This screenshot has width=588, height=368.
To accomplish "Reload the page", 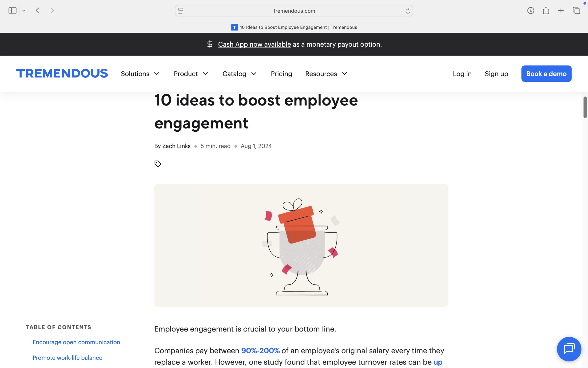I will pos(408,11).
